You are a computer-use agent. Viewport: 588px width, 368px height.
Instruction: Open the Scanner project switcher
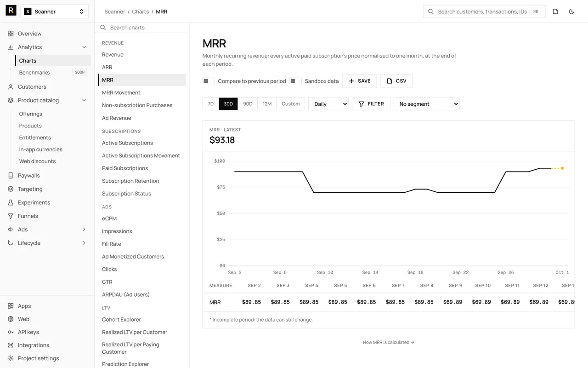(55, 11)
